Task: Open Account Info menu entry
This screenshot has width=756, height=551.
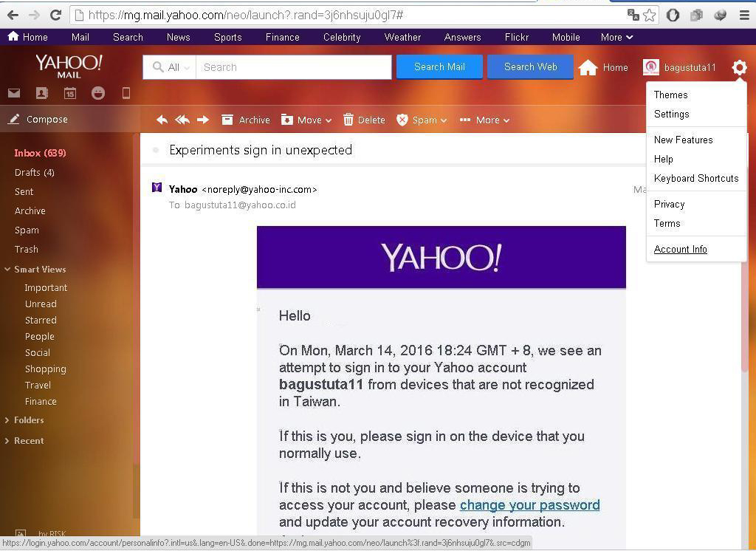Action: [x=680, y=249]
